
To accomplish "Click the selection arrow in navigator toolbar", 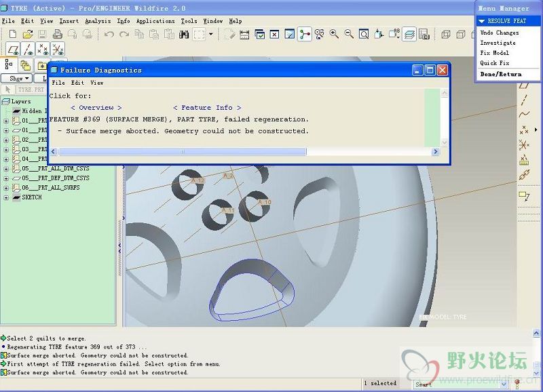I will click(8, 90).
